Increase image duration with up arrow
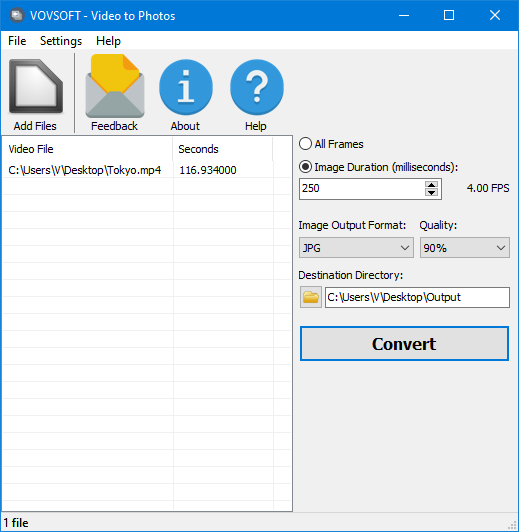 tap(431, 185)
